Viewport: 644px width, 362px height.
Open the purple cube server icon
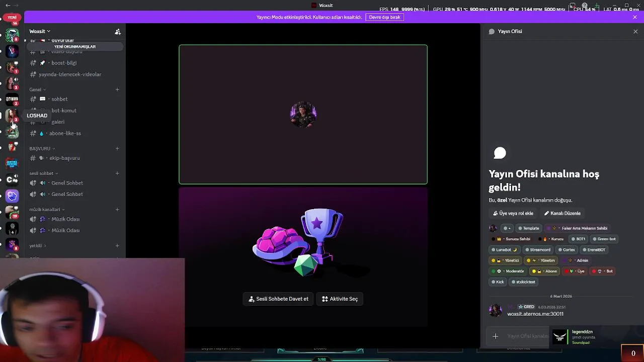click(12, 196)
